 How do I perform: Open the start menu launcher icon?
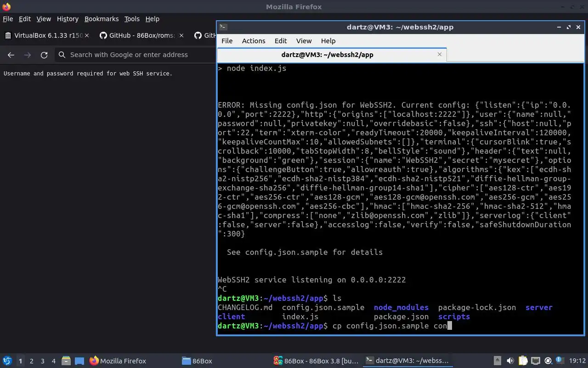click(7, 361)
